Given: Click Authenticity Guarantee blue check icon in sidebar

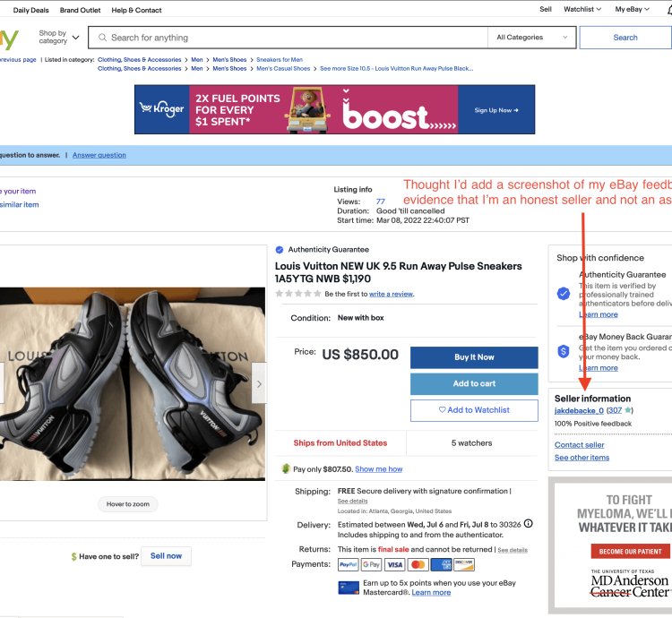Looking at the screenshot, I should point(564,294).
